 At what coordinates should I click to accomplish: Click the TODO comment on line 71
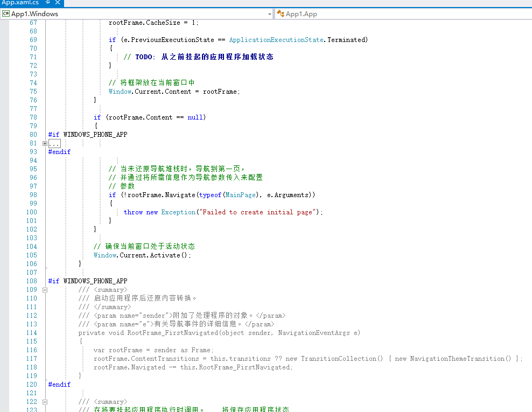coord(199,57)
